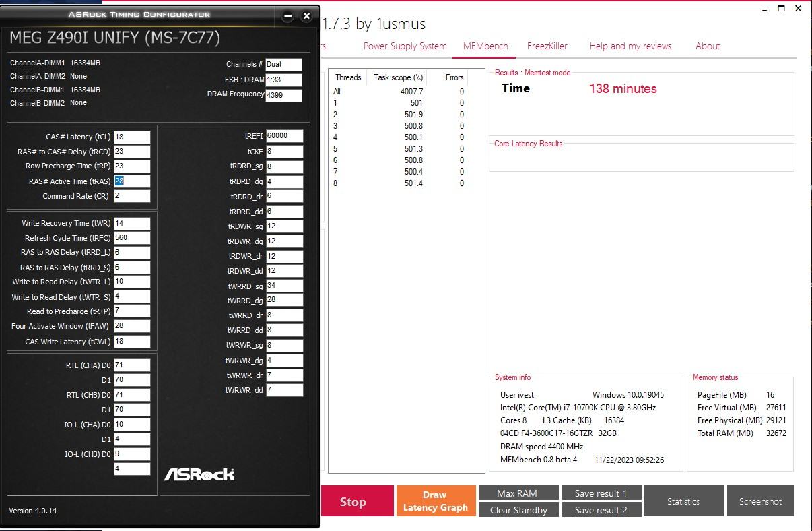This screenshot has width=812, height=531.
Task: Click the '138 minutes' time value
Action: click(623, 88)
